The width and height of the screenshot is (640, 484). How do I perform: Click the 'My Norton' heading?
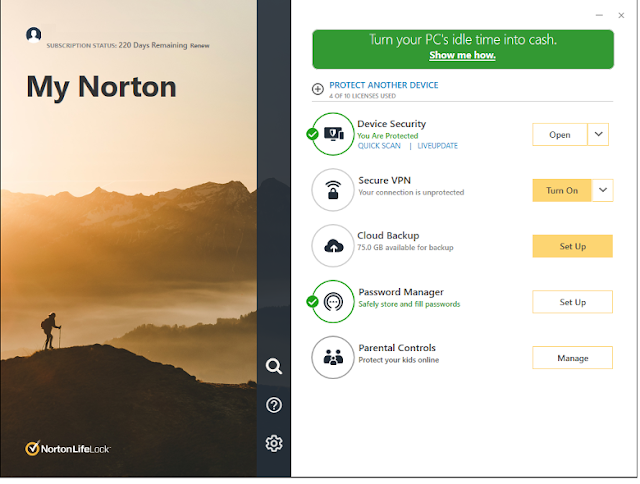point(101,87)
